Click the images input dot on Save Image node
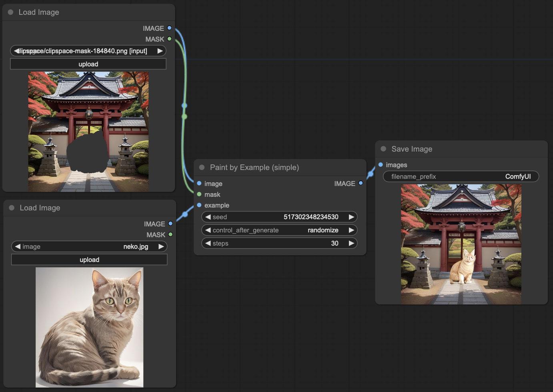553x392 pixels. (x=380, y=164)
